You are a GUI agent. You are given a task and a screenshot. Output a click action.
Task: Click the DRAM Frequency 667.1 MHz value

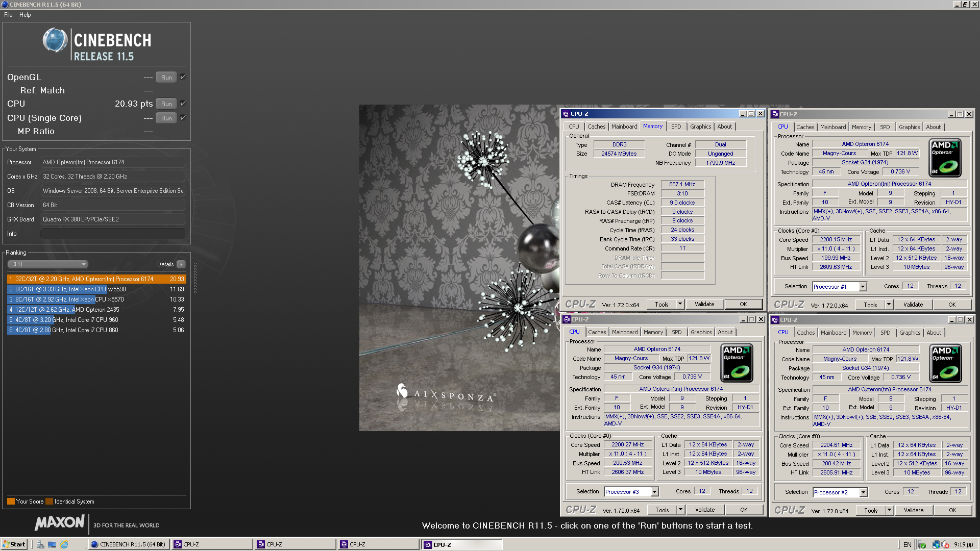(682, 184)
